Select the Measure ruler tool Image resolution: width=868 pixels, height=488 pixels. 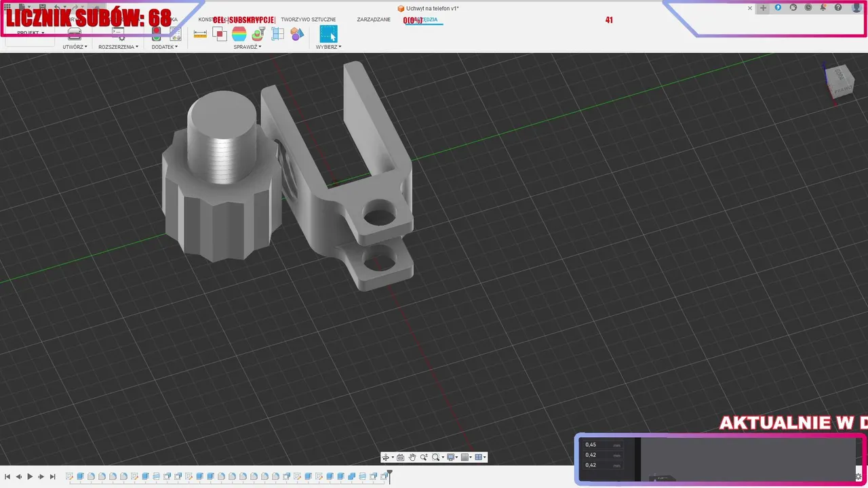pyautogui.click(x=200, y=34)
